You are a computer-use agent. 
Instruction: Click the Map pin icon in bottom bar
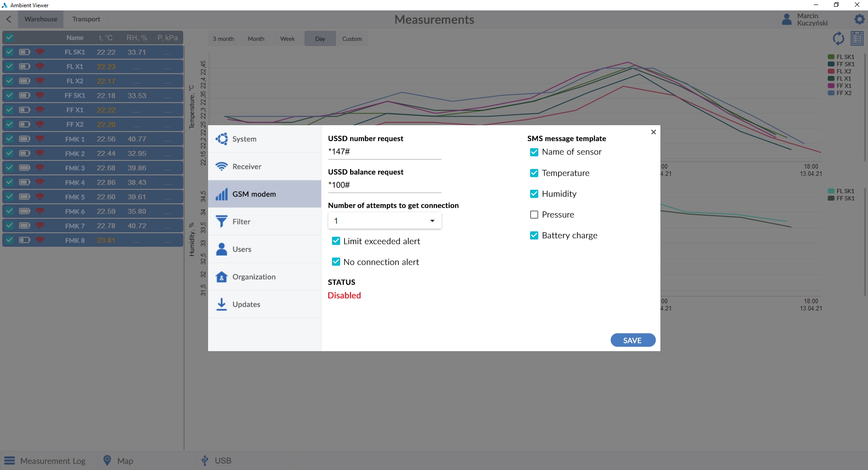point(107,461)
